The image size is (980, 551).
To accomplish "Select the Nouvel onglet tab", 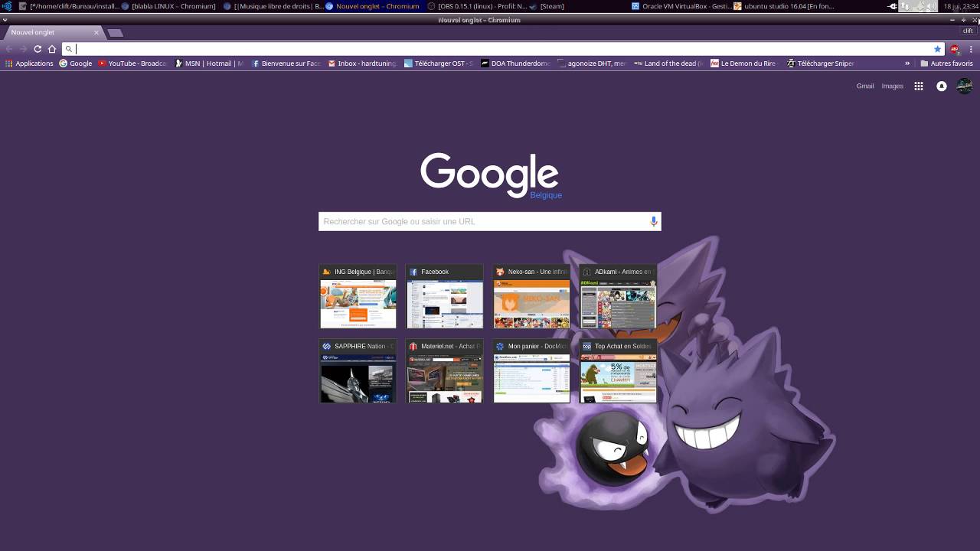I will click(52, 32).
